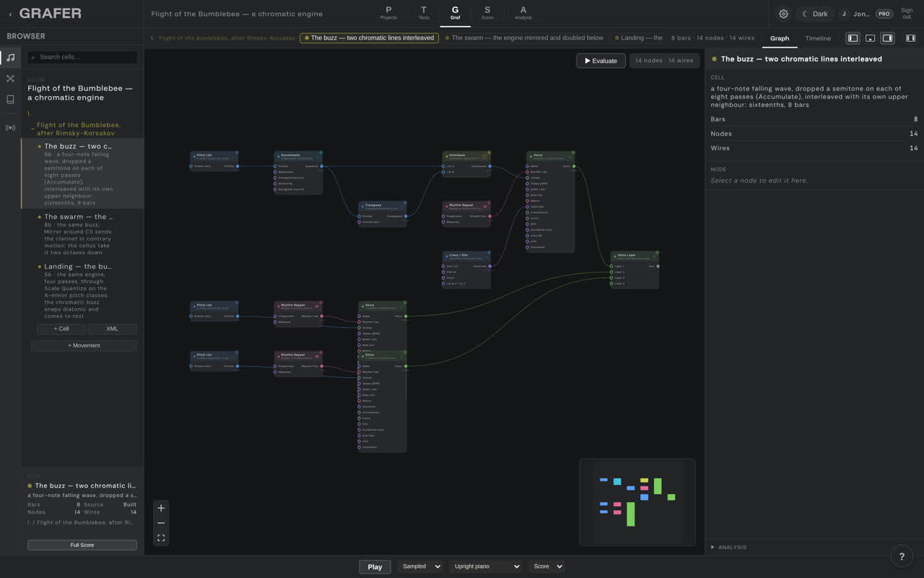Toggle the bottom panel layout icon
This screenshot has height=578, width=924.
pyautogui.click(x=871, y=38)
